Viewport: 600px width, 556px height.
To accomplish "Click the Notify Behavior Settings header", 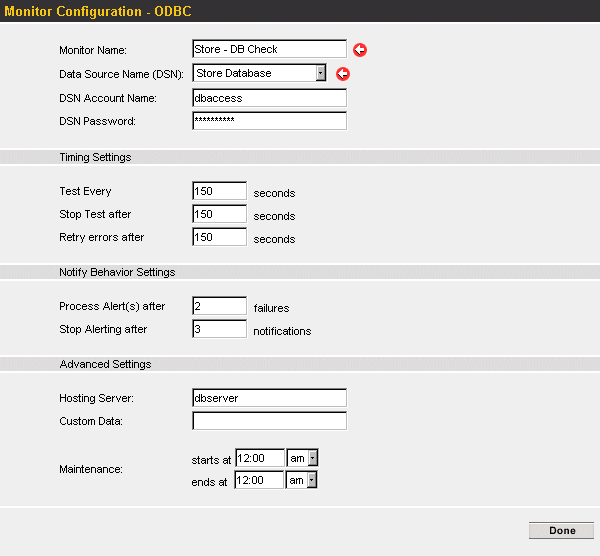I will click(x=117, y=272).
